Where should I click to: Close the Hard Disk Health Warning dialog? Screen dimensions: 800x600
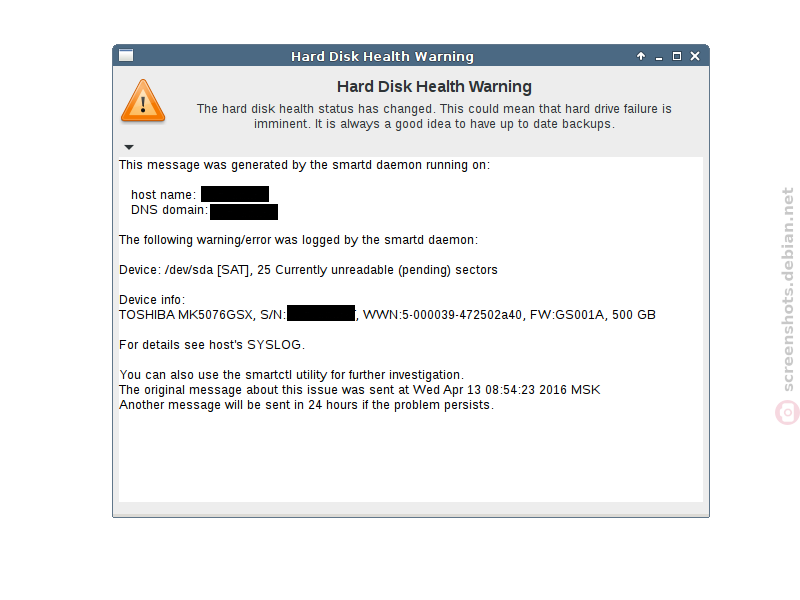(x=695, y=56)
